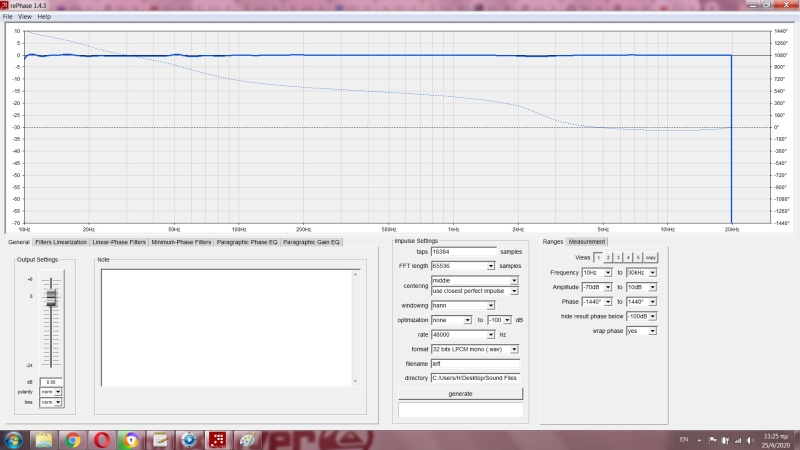
Task: Switch to the Paragraphic Gain EQ tab
Action: [311, 242]
